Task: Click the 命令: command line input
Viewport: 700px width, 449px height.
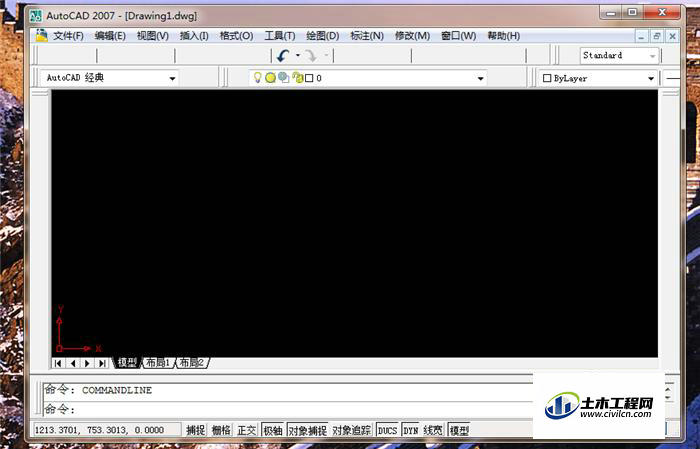Action: 286,409
